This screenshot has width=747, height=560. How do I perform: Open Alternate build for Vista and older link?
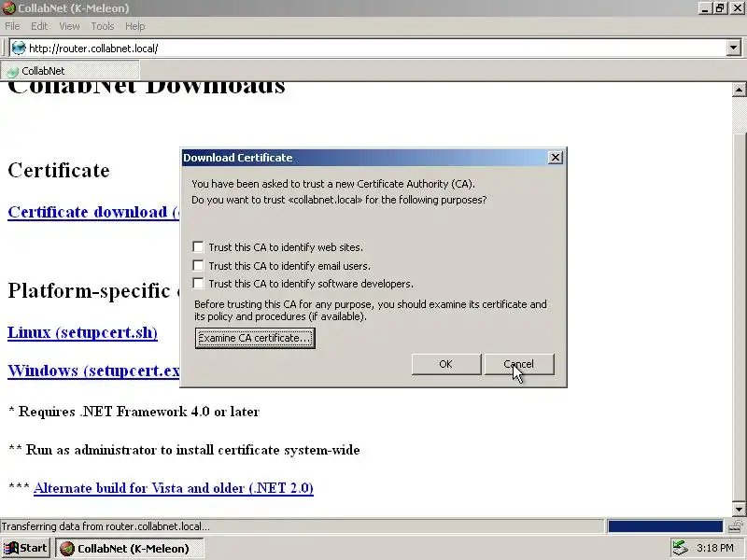[174, 488]
